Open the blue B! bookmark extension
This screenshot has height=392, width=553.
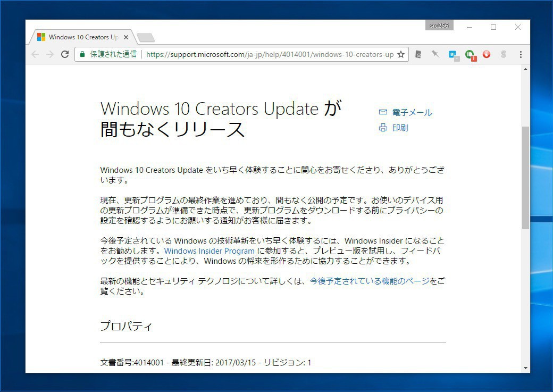(453, 55)
